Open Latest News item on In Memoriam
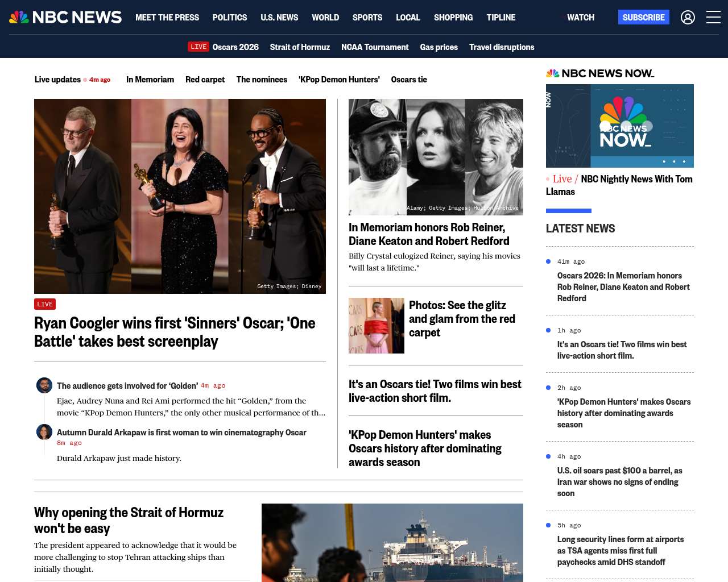 tap(623, 287)
